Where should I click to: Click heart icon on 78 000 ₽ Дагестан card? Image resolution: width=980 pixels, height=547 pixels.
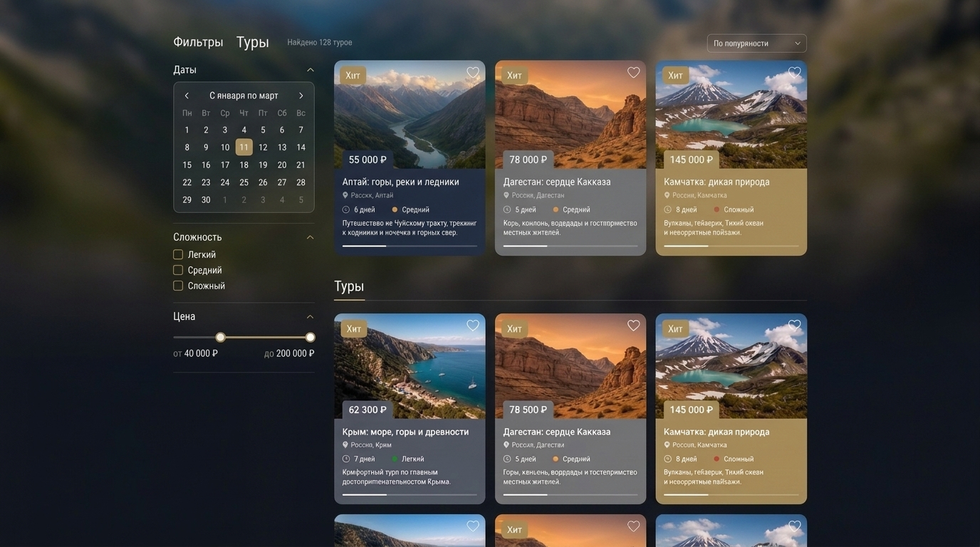click(x=634, y=73)
